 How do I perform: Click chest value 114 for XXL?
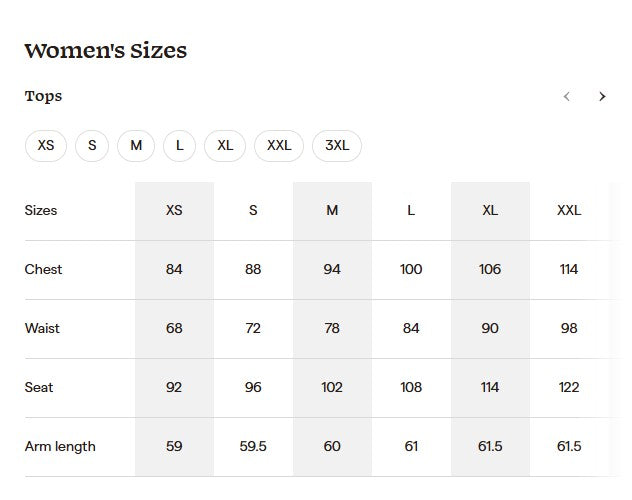pos(569,270)
